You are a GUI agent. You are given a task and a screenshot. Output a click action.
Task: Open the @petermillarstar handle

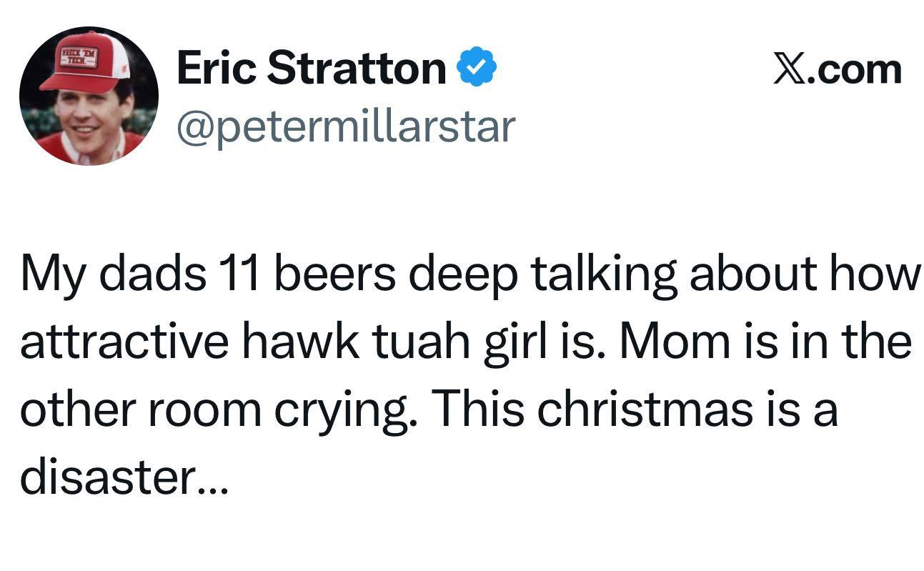[346, 126]
